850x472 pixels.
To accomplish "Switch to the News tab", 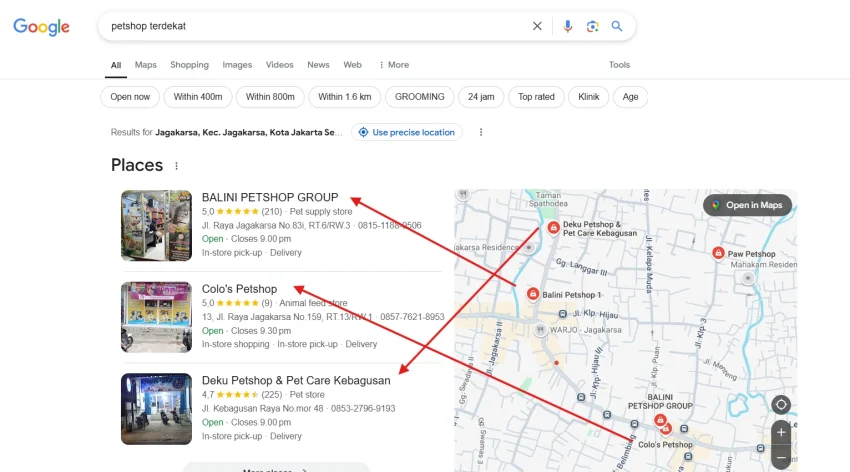I will pos(318,64).
